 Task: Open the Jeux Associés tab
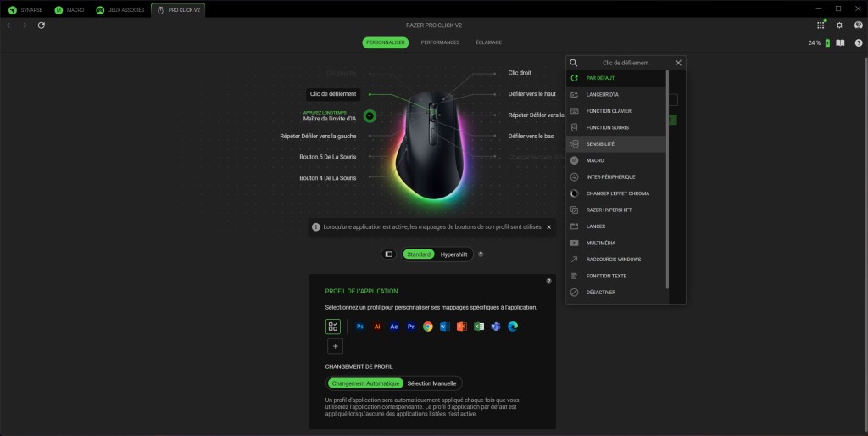[120, 10]
